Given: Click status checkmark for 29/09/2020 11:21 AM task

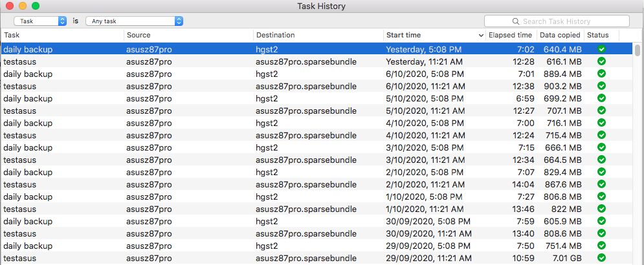Looking at the screenshot, I should click(x=602, y=258).
